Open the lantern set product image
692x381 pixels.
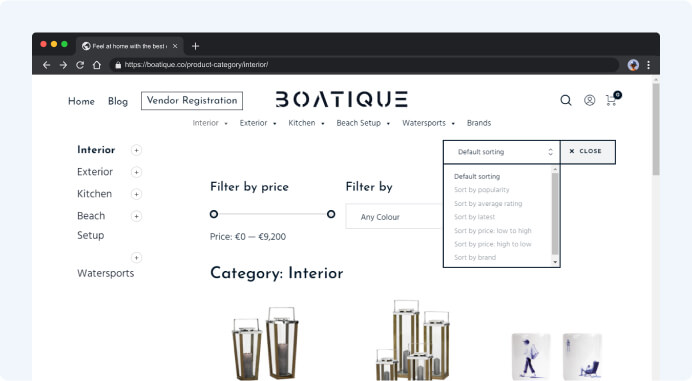pyautogui.click(x=413, y=340)
